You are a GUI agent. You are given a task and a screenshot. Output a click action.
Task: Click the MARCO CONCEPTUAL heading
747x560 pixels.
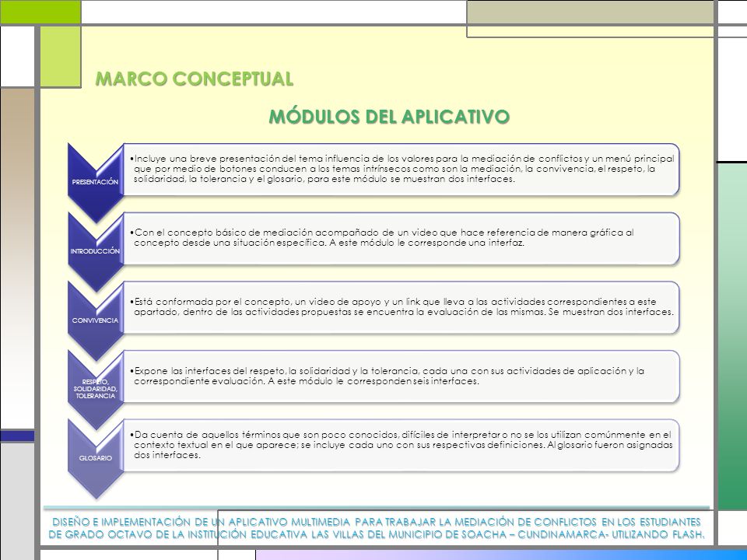coord(195,79)
